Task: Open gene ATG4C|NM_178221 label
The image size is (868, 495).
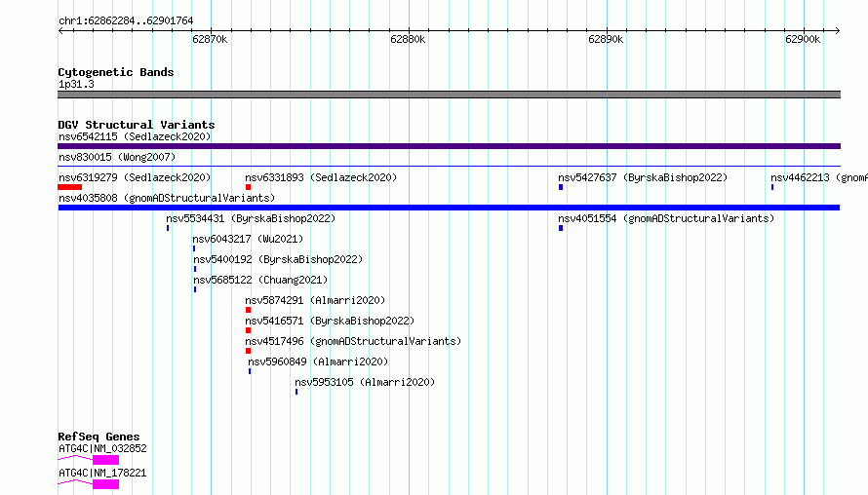Action: [x=102, y=473]
